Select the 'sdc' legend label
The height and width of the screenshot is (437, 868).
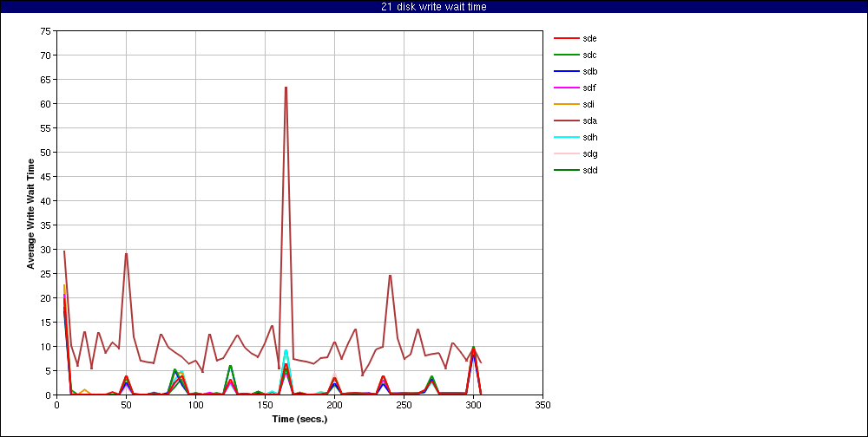[589, 55]
